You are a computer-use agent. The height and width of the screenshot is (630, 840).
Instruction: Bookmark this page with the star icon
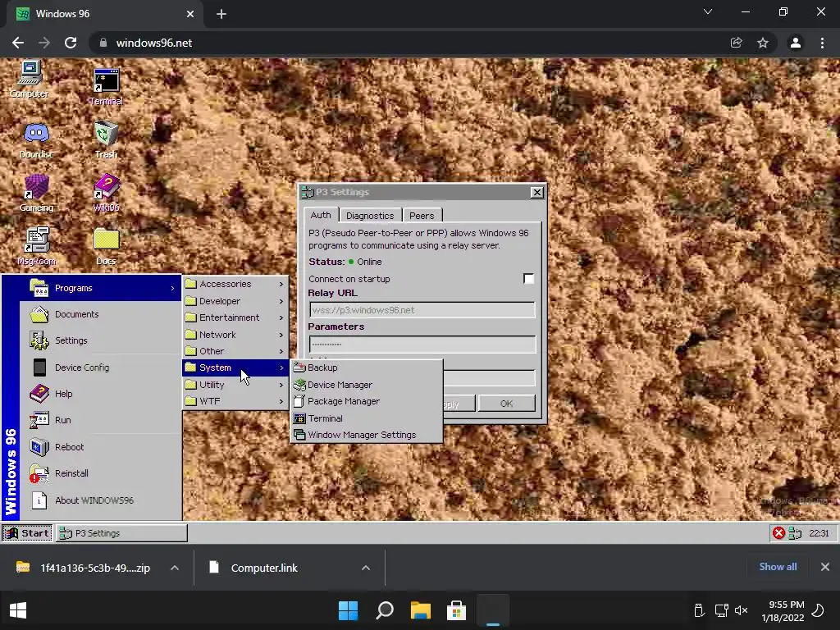(763, 43)
